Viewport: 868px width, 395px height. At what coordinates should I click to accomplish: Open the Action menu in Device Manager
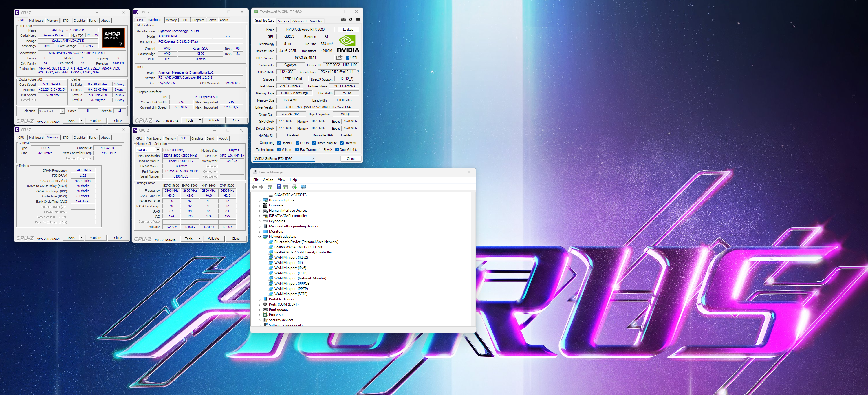268,180
